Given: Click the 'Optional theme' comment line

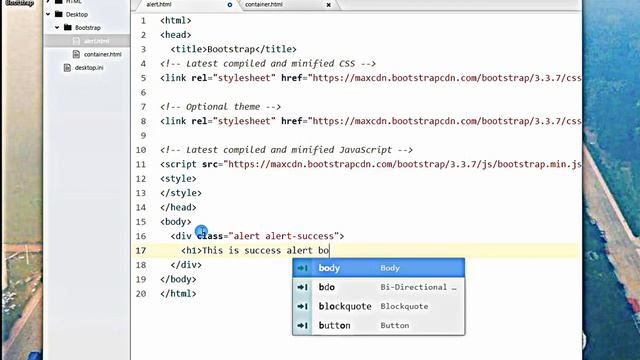Looking at the screenshot, I should (220, 107).
